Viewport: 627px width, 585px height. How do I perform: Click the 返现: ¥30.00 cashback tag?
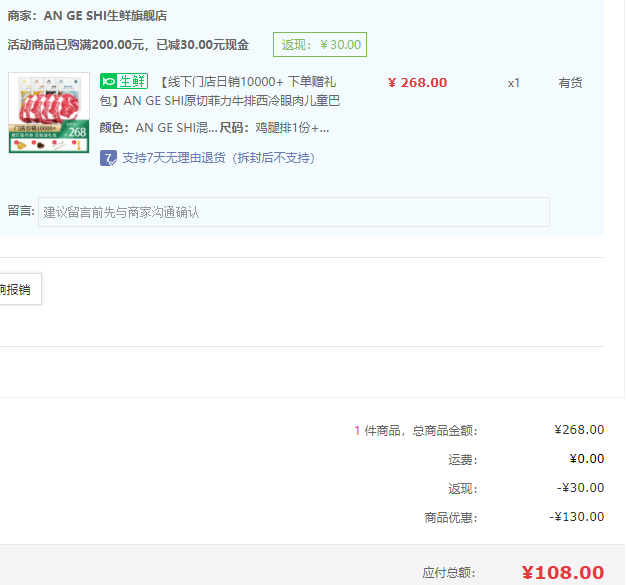tap(320, 44)
